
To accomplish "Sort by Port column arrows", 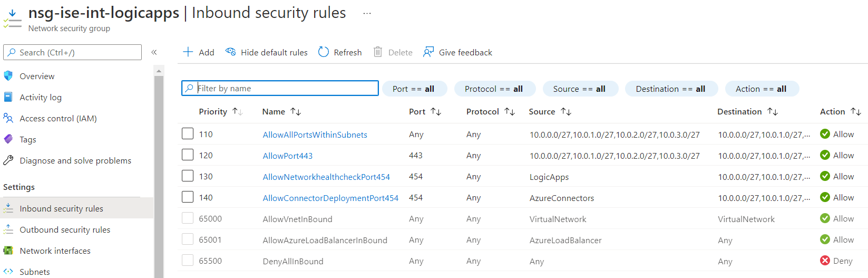I will click(436, 111).
